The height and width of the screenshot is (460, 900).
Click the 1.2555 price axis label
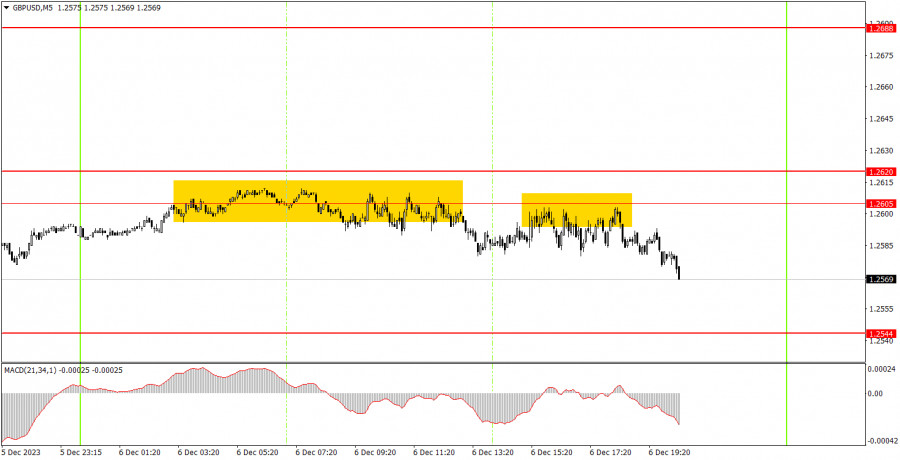click(x=882, y=309)
